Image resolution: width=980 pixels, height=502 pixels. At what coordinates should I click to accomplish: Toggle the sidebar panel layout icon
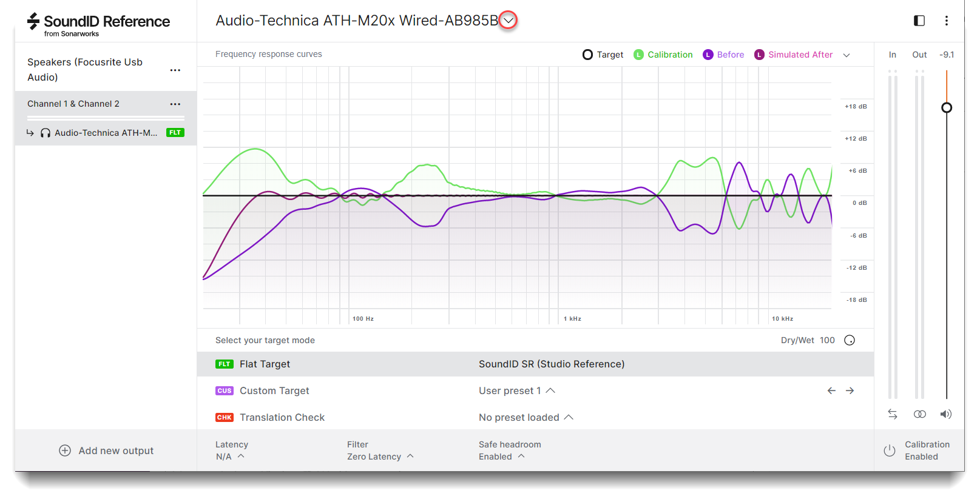click(919, 21)
